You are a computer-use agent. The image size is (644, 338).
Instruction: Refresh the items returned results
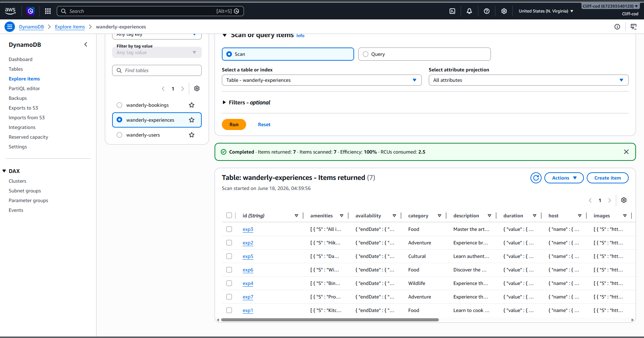point(536,178)
